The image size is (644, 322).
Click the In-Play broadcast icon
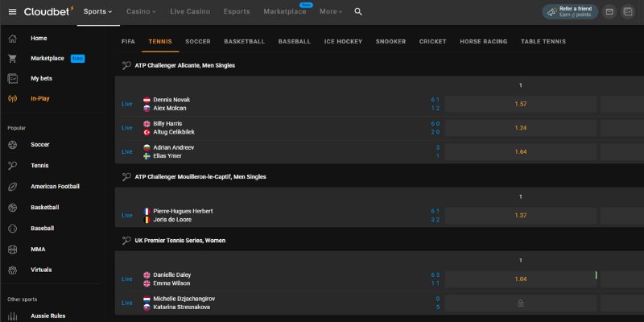13,98
